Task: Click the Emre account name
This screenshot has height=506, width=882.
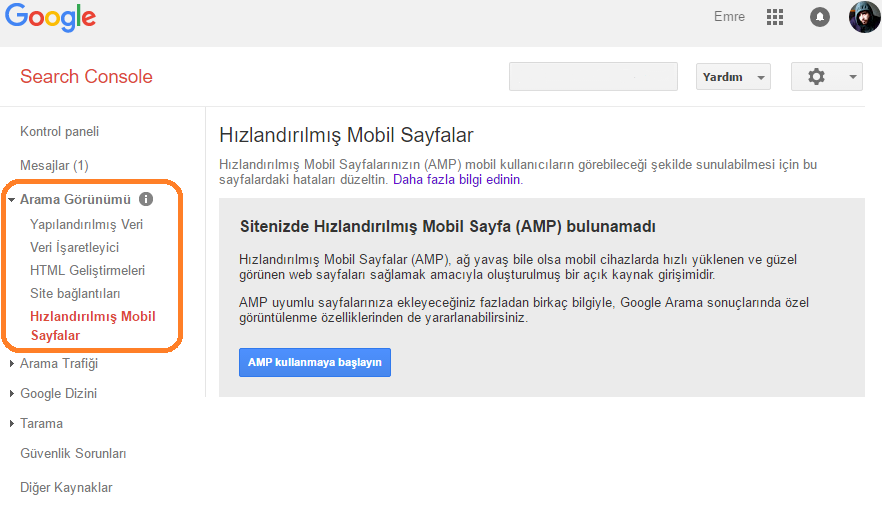Action: point(729,17)
